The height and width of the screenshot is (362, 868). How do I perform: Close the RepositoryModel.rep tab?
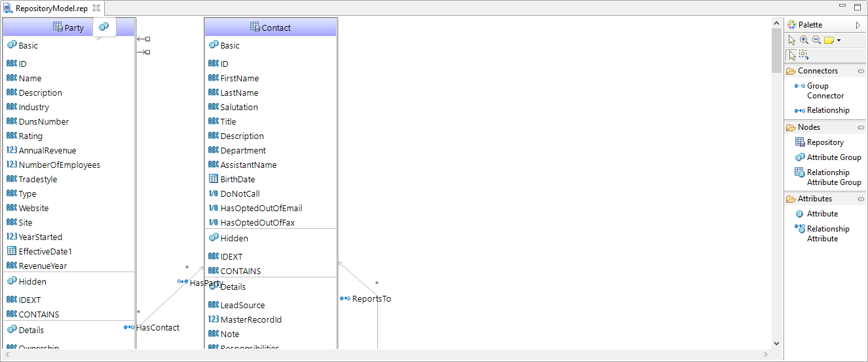point(96,8)
